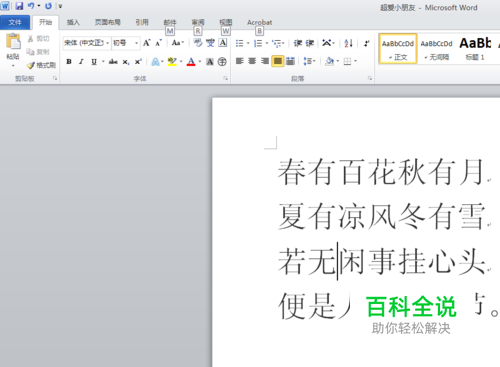Expand the font size dropdown arrow

pyautogui.click(x=136, y=43)
